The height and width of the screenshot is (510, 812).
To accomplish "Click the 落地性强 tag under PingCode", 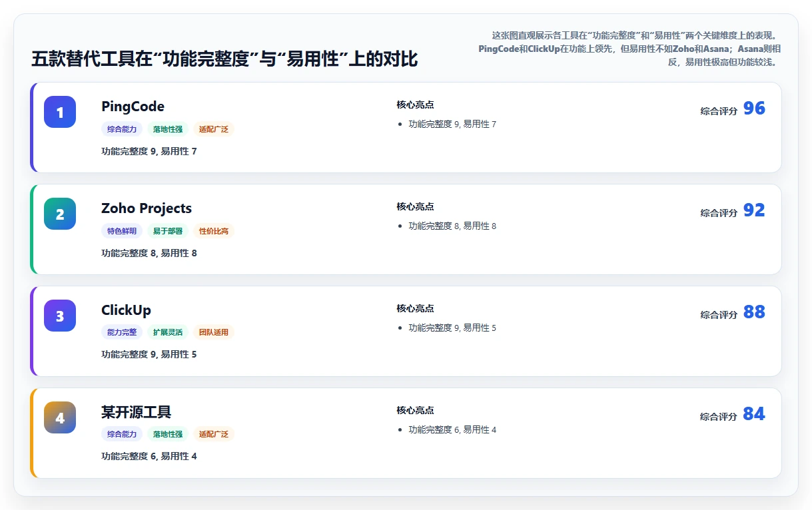I will pos(168,129).
